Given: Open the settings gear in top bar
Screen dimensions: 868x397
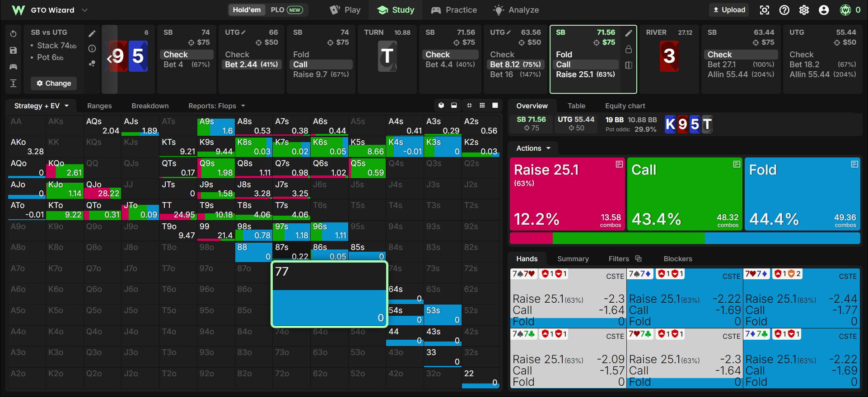Looking at the screenshot, I should (804, 10).
